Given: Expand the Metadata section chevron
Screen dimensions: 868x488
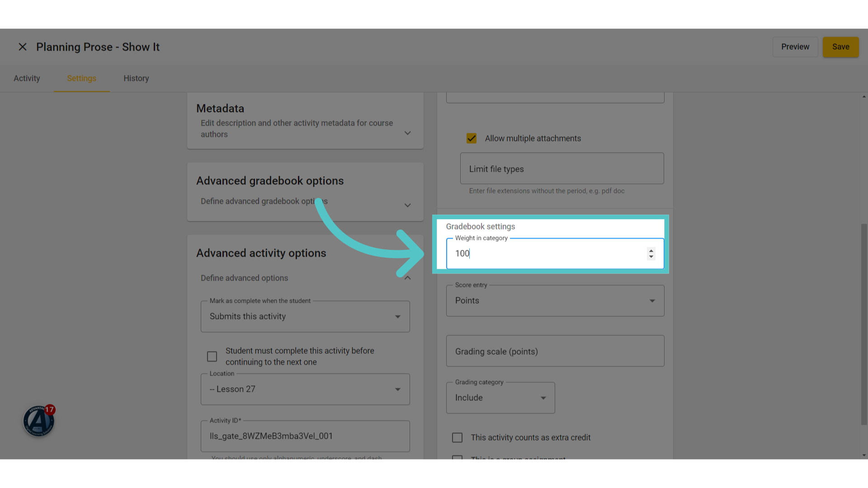Looking at the screenshot, I should (x=407, y=133).
